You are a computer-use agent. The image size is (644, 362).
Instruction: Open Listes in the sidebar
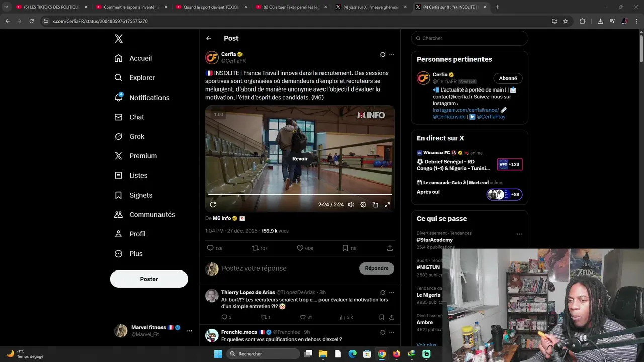131,175
